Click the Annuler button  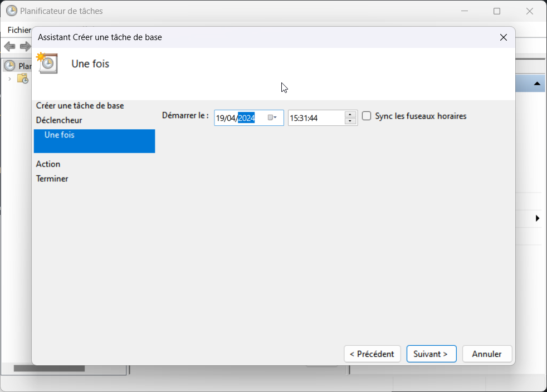click(487, 354)
